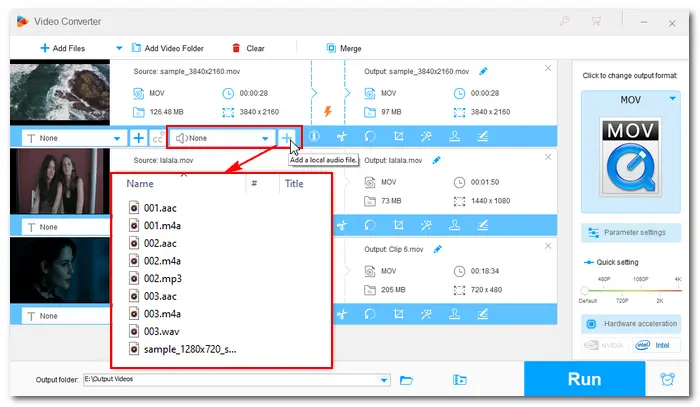The width and height of the screenshot is (700, 407).
Task: Open the effects wand in the lalala.mov toolbar
Action: 426,225
